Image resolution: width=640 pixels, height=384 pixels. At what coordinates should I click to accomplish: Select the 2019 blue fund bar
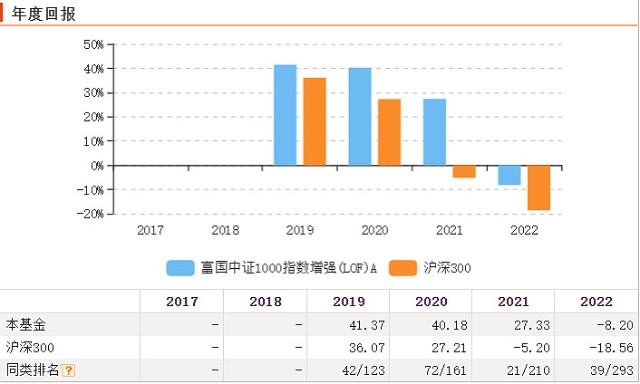(x=285, y=115)
